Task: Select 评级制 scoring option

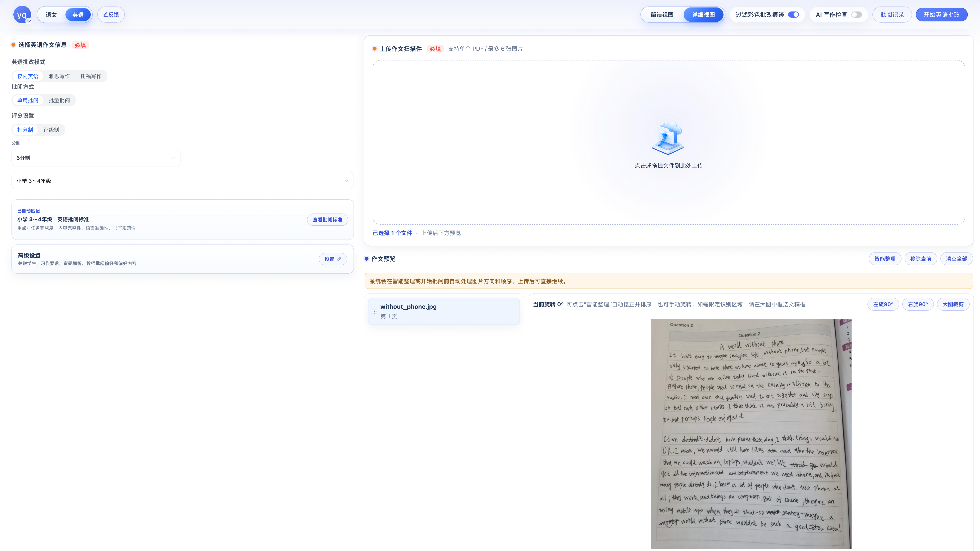Action: click(51, 130)
